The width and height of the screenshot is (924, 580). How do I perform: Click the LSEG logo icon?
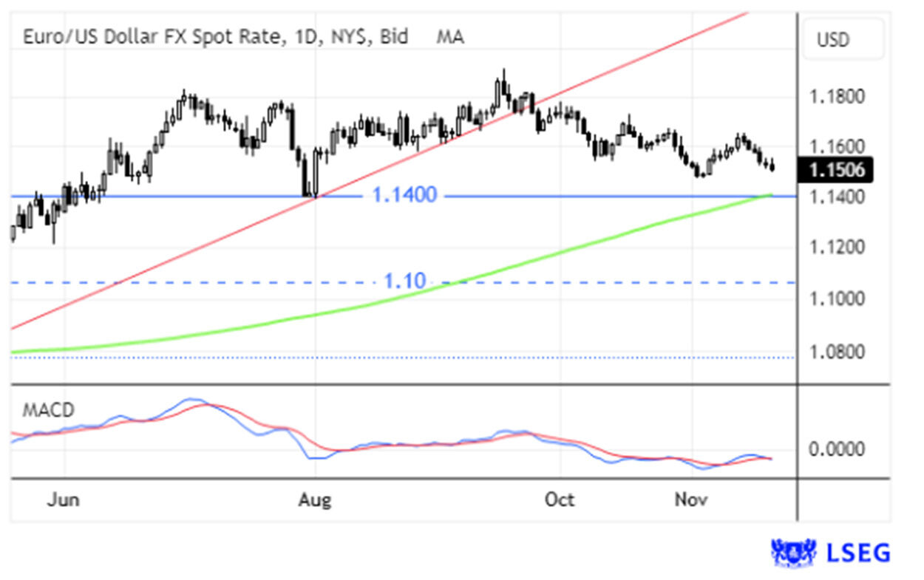pos(793,552)
